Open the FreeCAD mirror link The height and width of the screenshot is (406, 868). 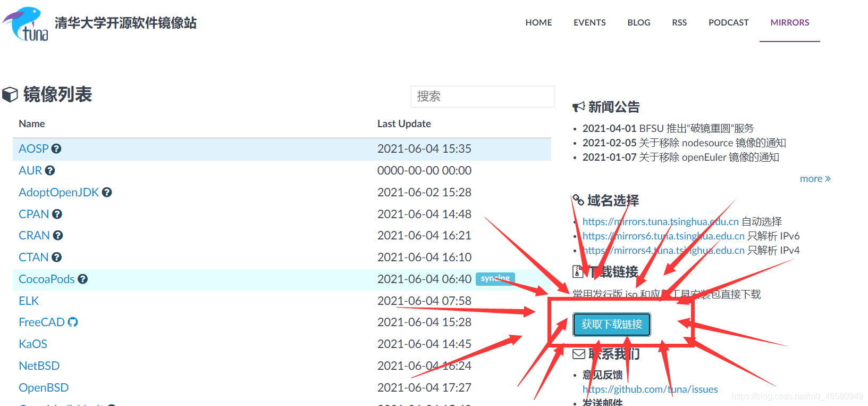41,322
